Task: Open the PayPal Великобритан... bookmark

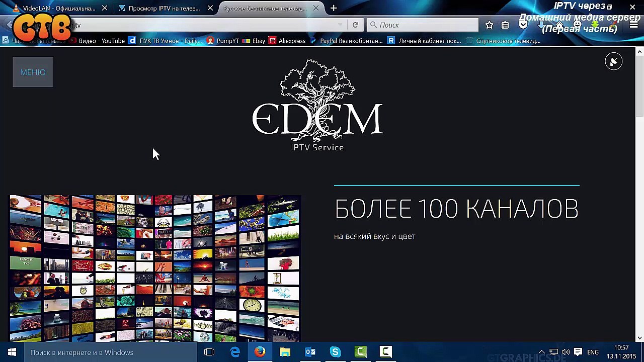Action: (346, 41)
